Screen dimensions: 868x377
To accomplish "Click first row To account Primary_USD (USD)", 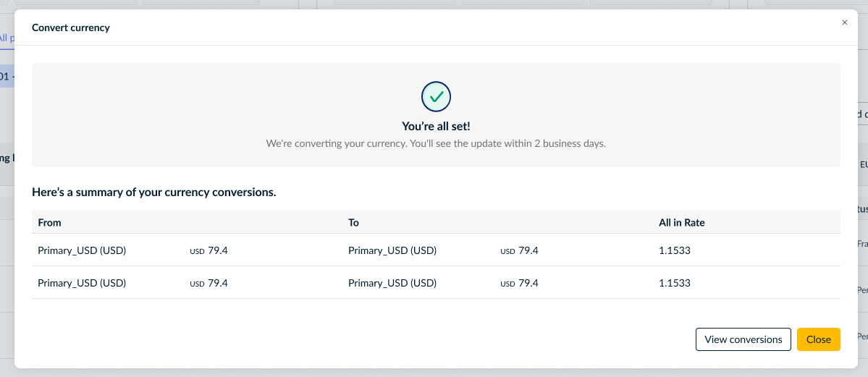I will click(x=392, y=250).
